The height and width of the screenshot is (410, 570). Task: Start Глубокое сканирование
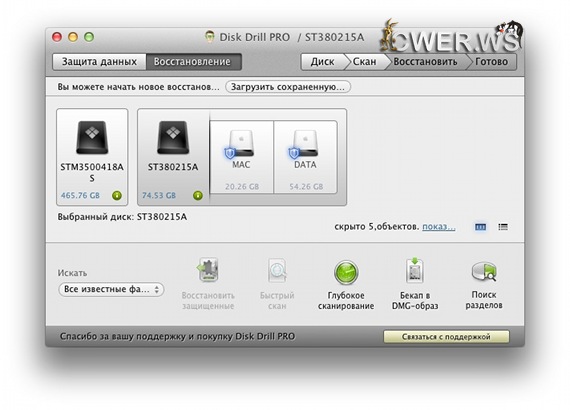346,284
